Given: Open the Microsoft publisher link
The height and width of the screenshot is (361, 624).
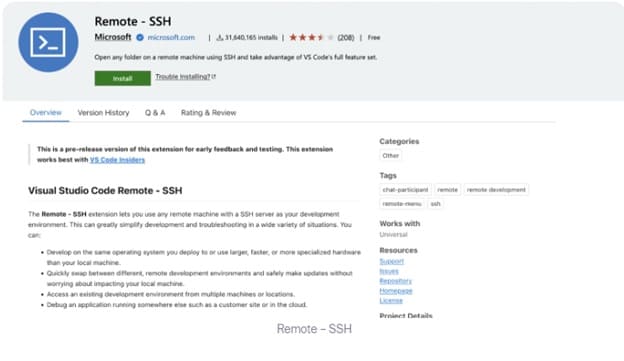Looking at the screenshot, I should coord(113,37).
